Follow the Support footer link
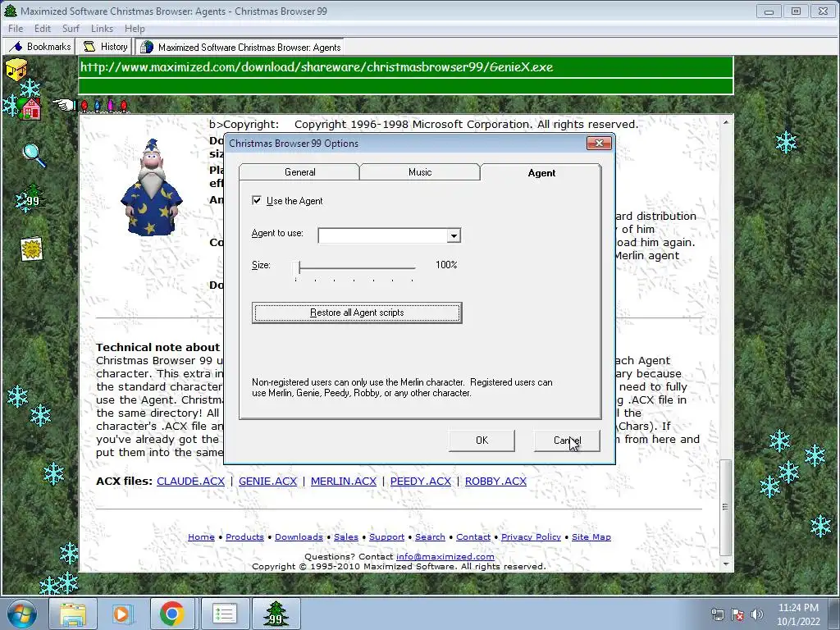The image size is (840, 630). (387, 536)
